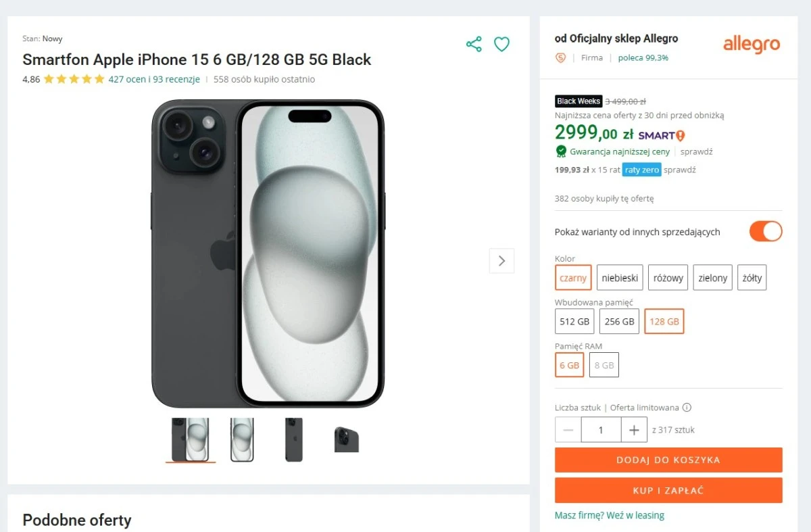Select the 256 GB memory option
The height and width of the screenshot is (532, 811).
pos(619,321)
